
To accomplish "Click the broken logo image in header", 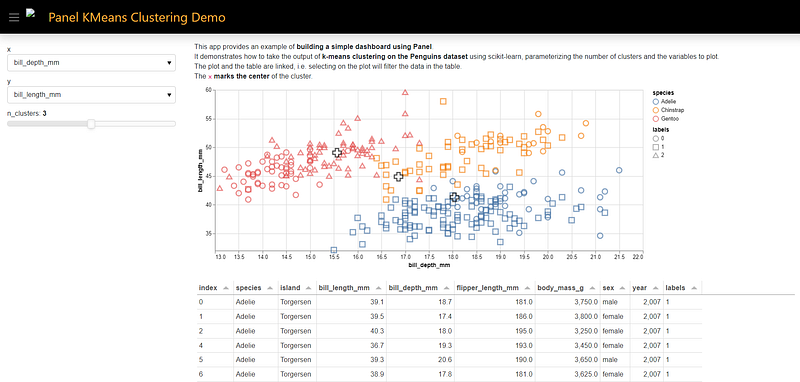I will (31, 14).
